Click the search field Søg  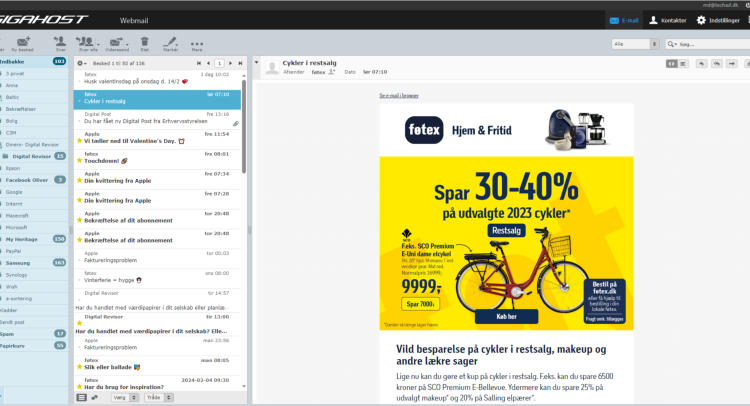pos(714,44)
